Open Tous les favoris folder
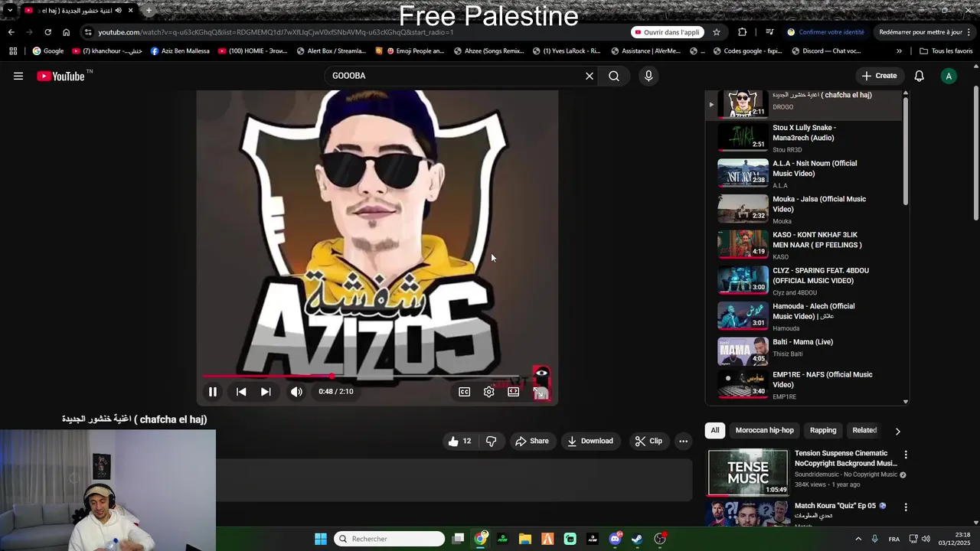 pos(946,51)
